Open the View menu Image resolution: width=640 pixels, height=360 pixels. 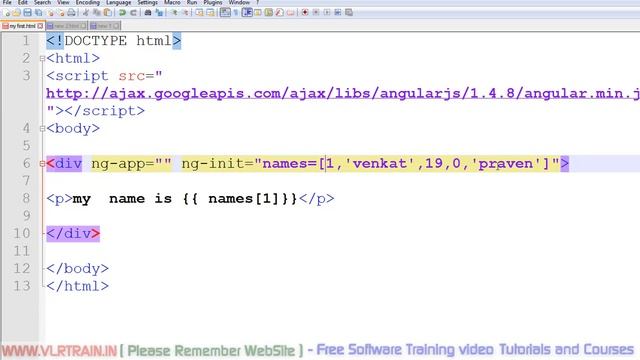coord(63,2)
